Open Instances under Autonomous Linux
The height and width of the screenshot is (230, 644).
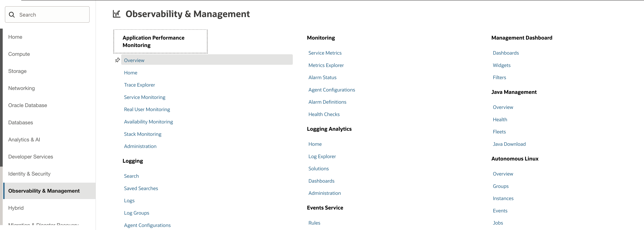pos(503,198)
